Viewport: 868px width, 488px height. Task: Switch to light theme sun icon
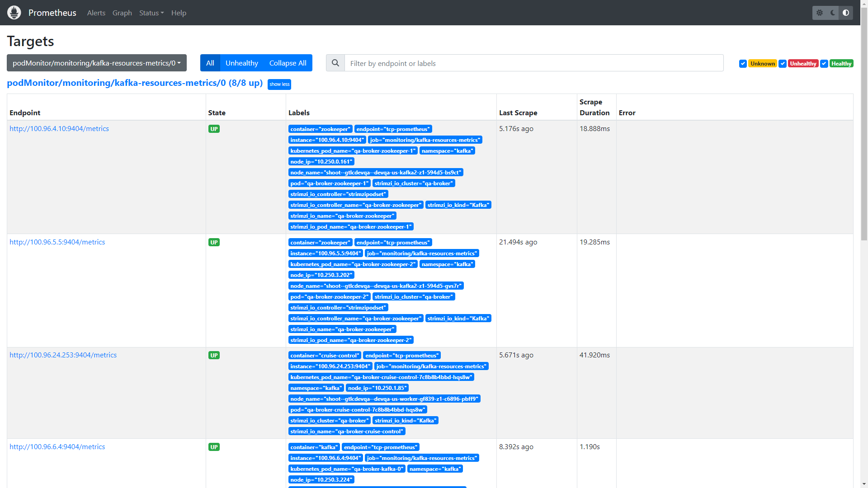pyautogui.click(x=820, y=13)
